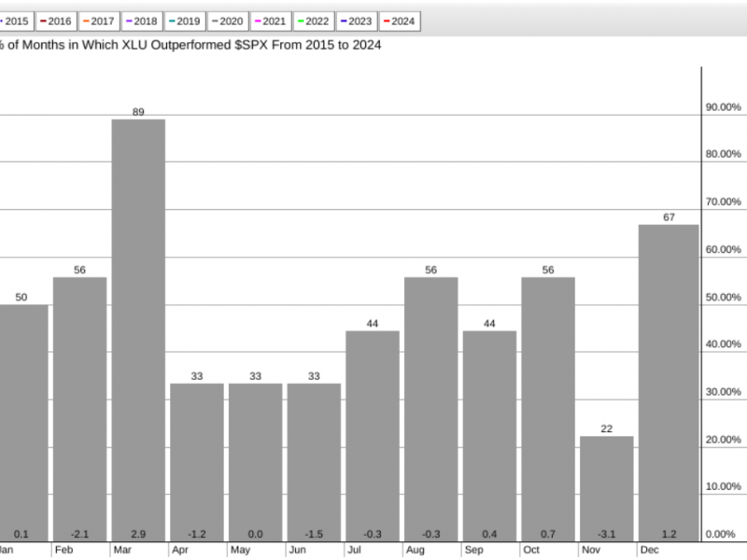Click the 0.4 value in September bar

click(x=489, y=534)
